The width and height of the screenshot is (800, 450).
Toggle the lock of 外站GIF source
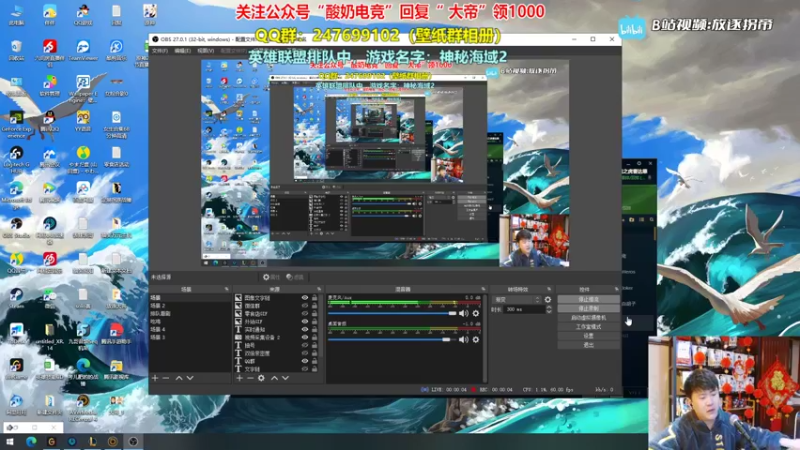pyautogui.click(x=314, y=322)
